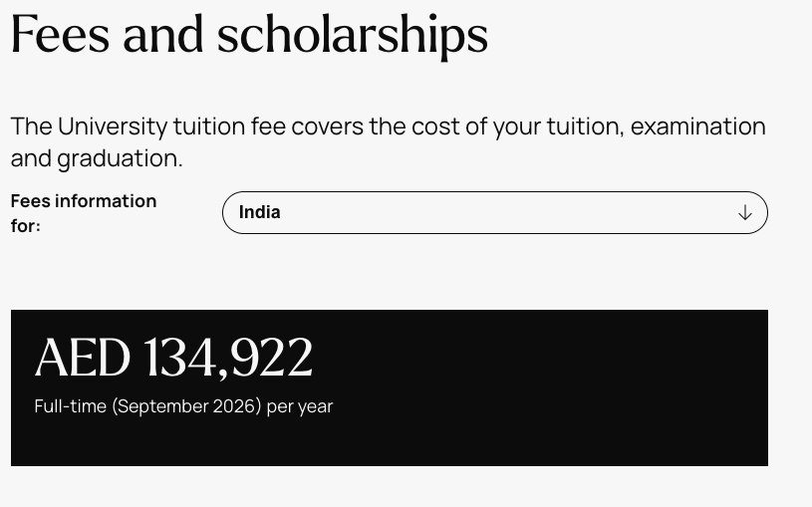Click the word 'scholarships' in the heading
812x507 pixels.
coord(352,35)
